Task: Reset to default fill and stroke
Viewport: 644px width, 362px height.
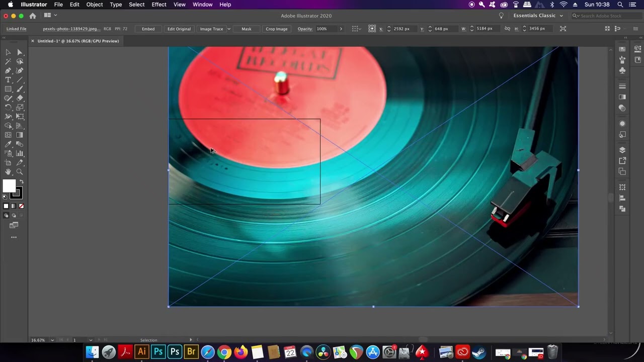Action: (5, 197)
